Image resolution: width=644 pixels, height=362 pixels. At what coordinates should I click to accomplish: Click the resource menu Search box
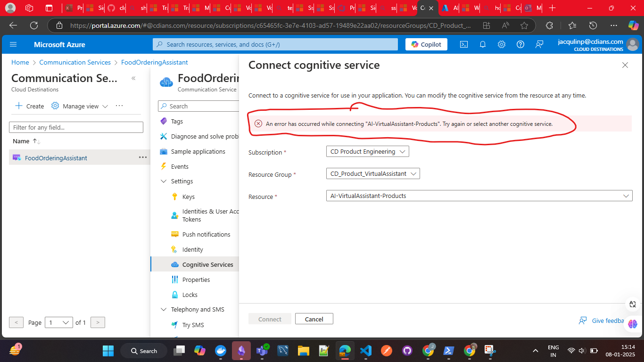tap(199, 106)
